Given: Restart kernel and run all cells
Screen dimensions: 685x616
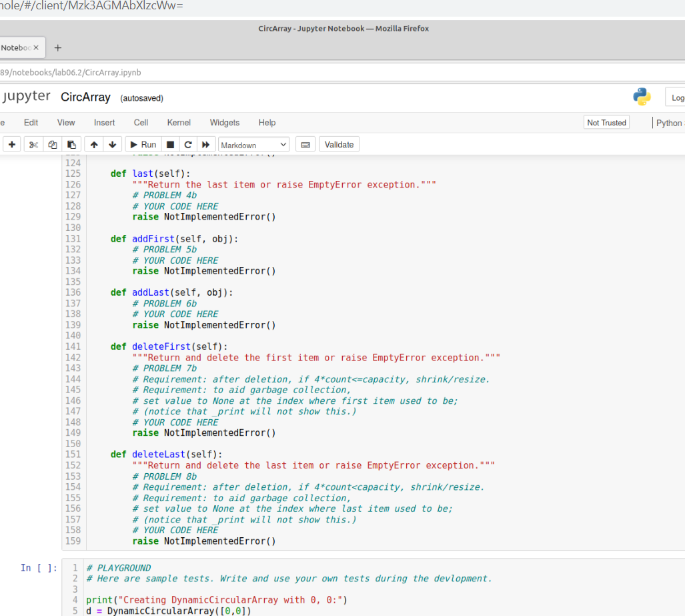Looking at the screenshot, I should [x=205, y=144].
